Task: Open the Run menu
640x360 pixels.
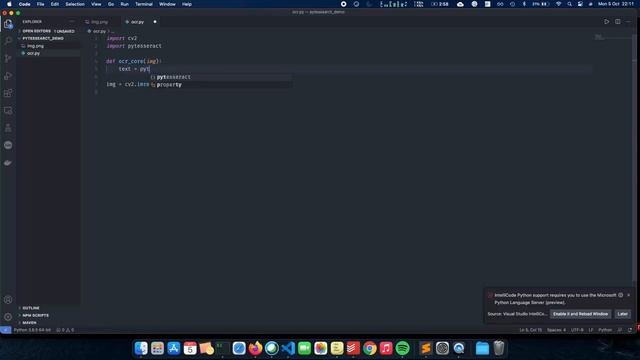Action: click(x=124, y=4)
